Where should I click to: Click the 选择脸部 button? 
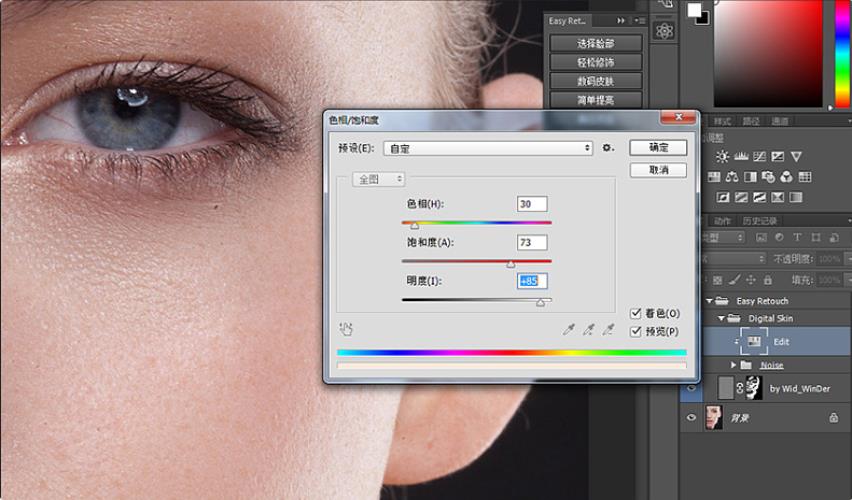click(x=596, y=43)
